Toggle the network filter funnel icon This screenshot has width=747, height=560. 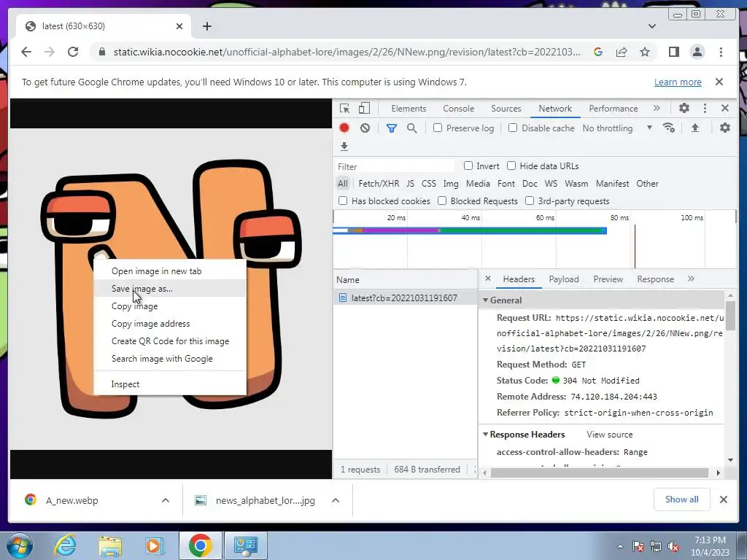pos(392,128)
